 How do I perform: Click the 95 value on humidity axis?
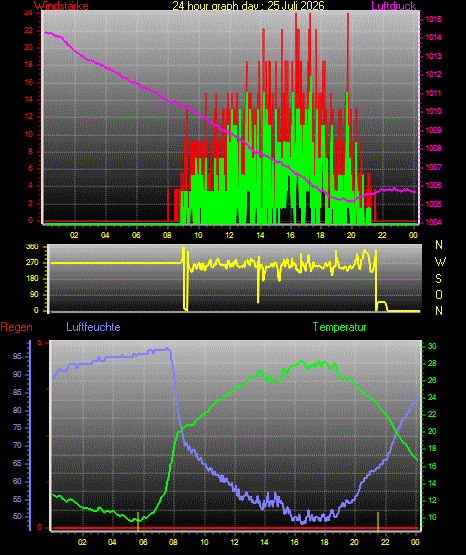tap(17, 356)
